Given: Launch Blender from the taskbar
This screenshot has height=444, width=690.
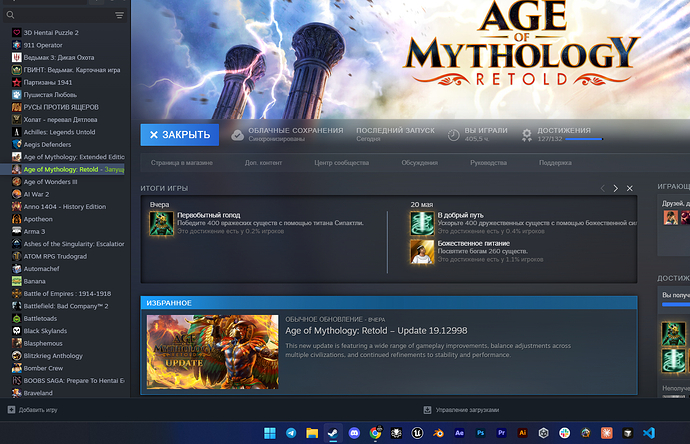Looking at the screenshot, I should point(438,433).
